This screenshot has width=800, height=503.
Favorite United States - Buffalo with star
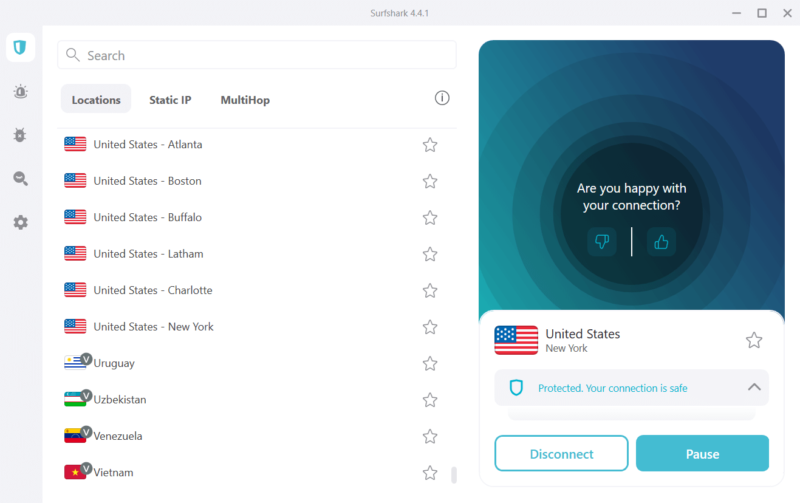tap(430, 218)
